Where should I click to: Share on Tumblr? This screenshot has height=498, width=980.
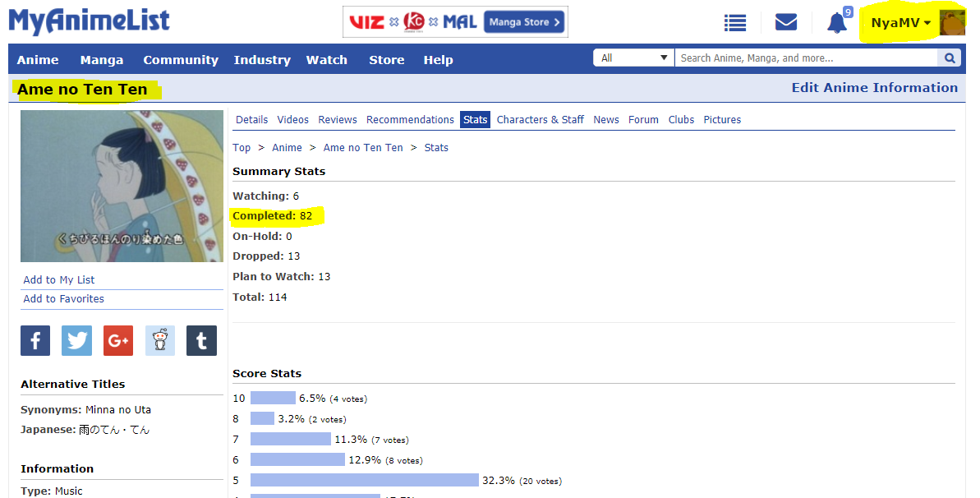coord(201,340)
